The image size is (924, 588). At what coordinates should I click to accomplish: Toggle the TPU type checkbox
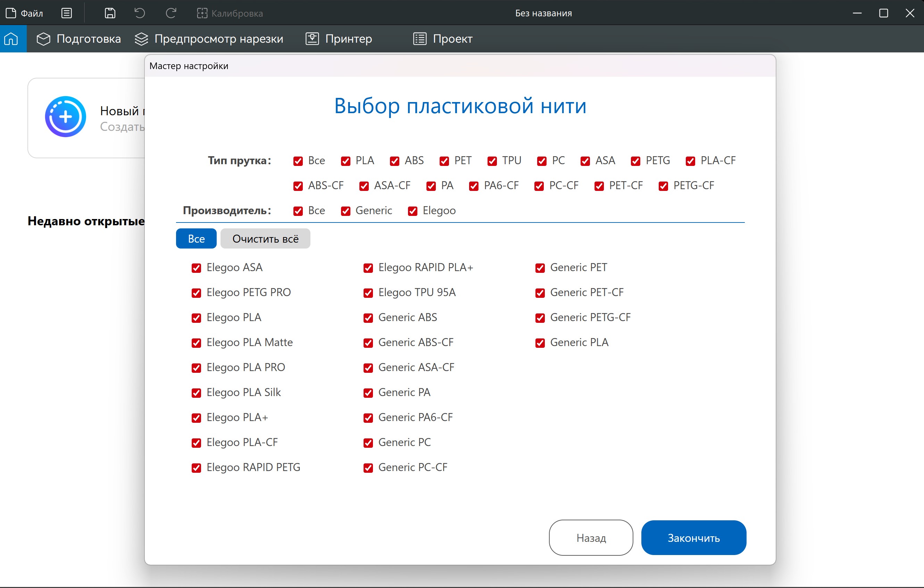coord(492,161)
